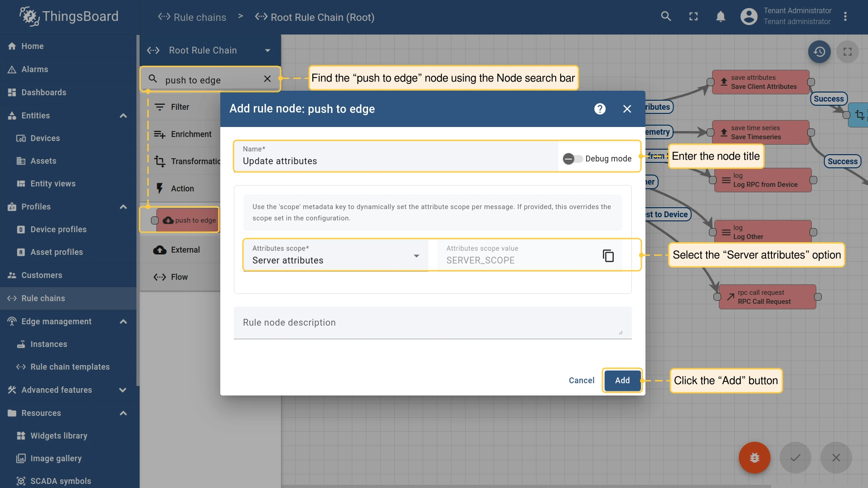
Task: Collapse the Edge management section
Action: pyautogui.click(x=123, y=322)
